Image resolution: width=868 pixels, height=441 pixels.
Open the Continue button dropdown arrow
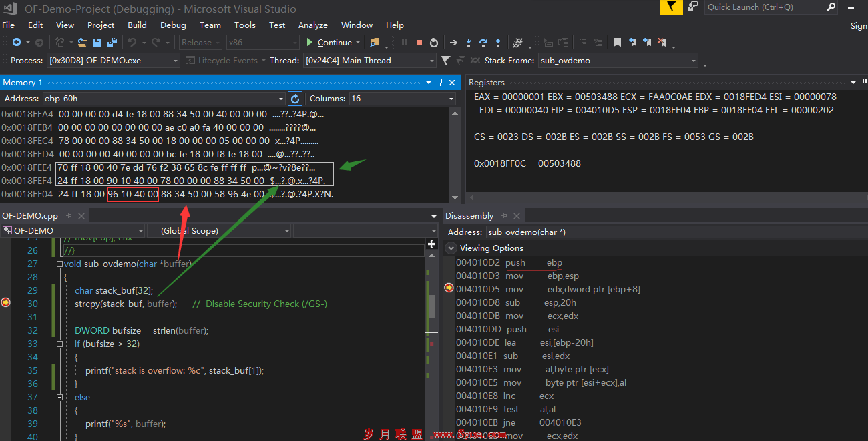358,43
